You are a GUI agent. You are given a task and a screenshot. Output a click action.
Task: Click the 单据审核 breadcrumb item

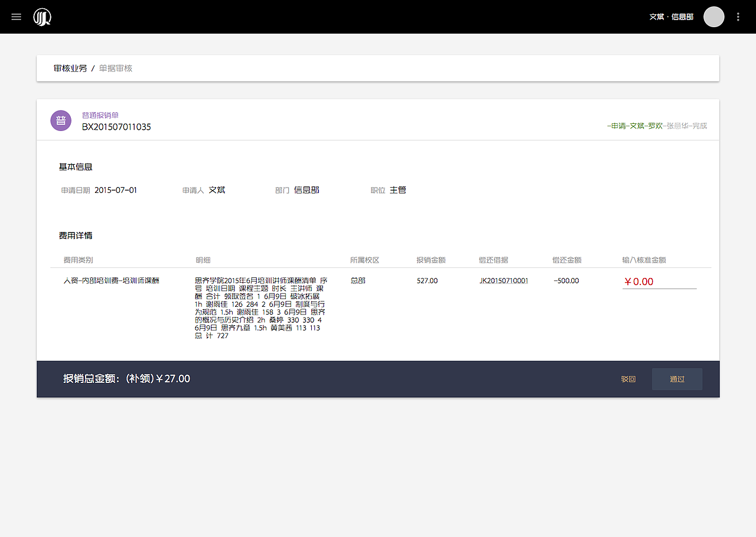point(116,68)
